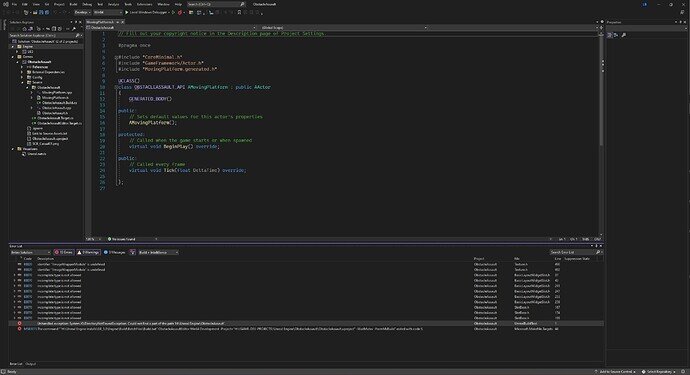The width and height of the screenshot is (690, 375).
Task: Open the Help menu
Action: tap(178, 4)
